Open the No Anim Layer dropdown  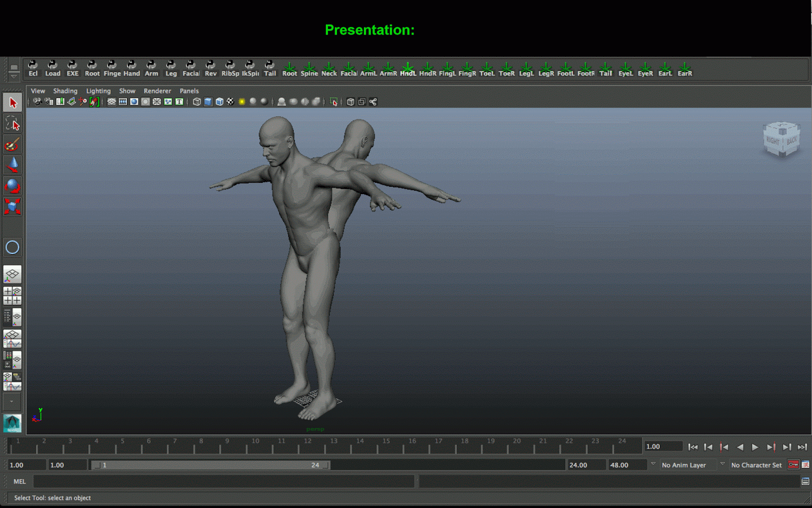[685, 465]
